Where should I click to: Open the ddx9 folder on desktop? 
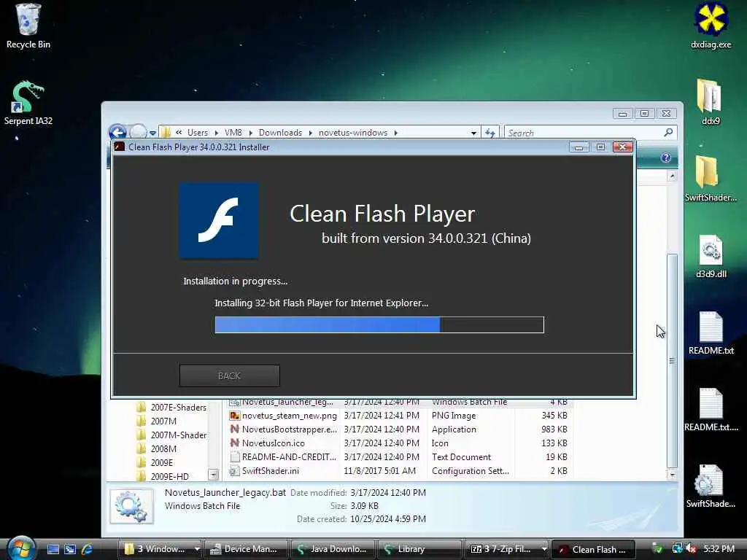click(x=711, y=102)
